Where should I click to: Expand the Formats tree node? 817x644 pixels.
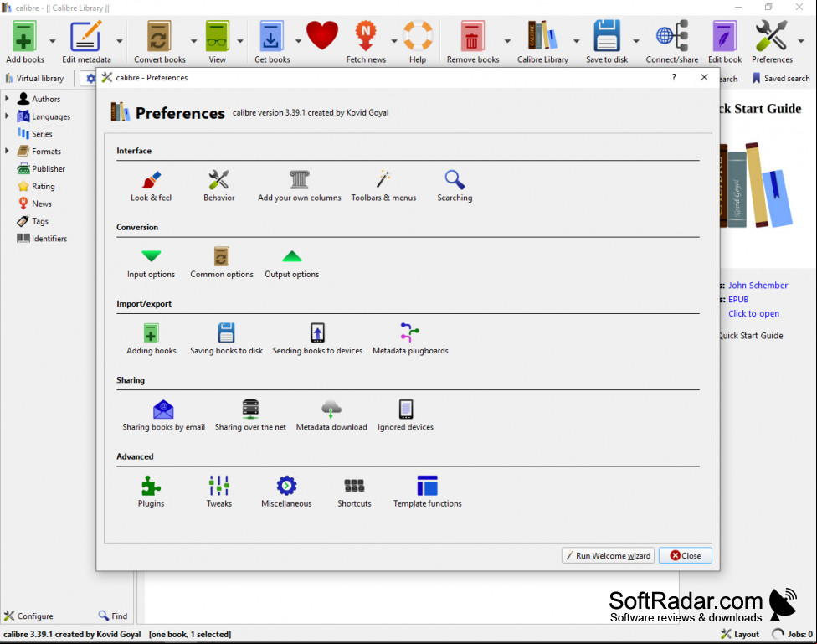click(x=7, y=151)
